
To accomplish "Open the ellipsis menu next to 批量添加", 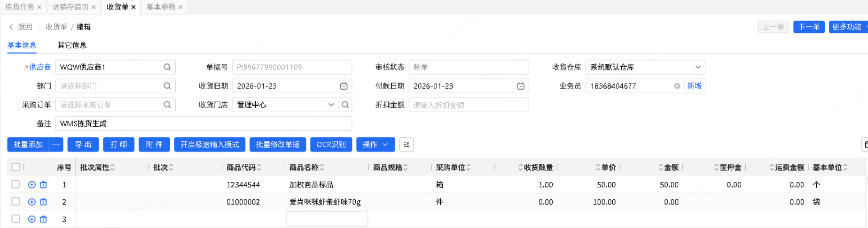I will [56, 144].
